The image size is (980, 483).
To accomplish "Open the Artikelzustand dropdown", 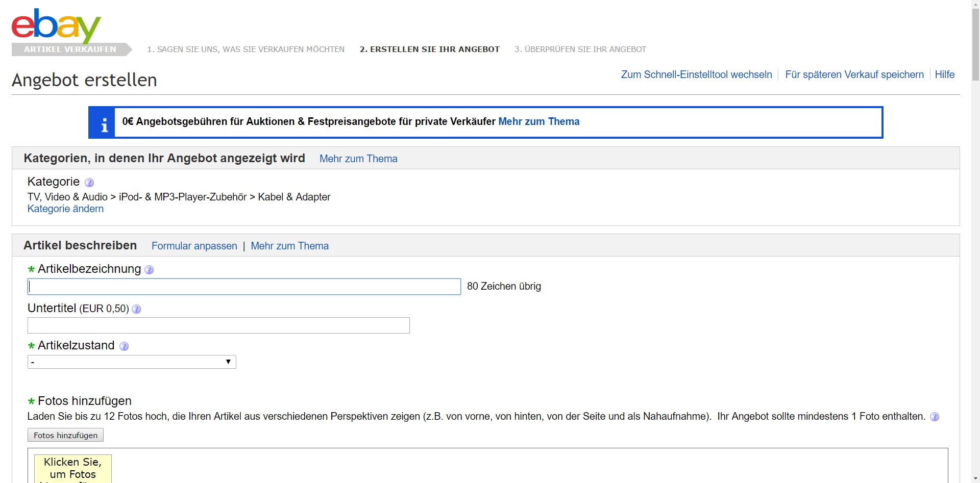I will 132,362.
